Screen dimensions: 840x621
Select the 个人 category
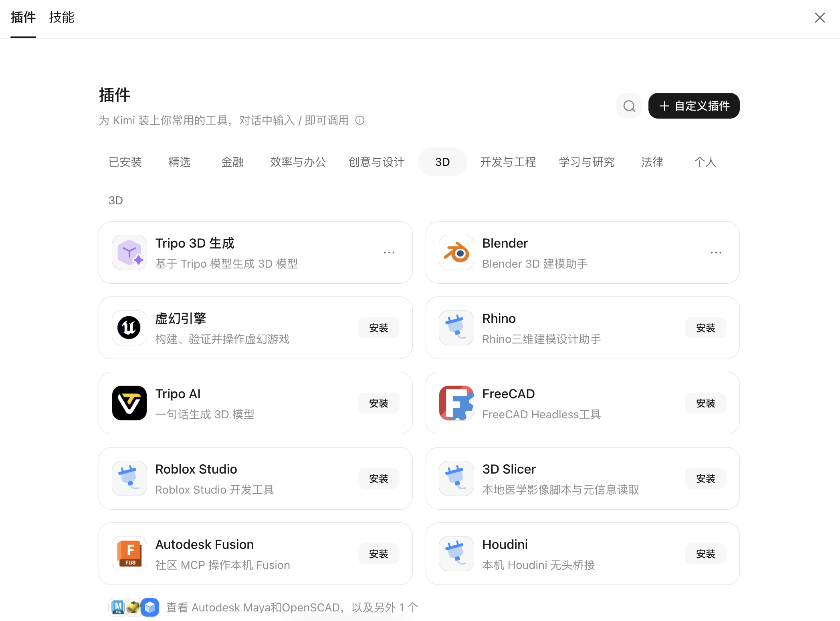pyautogui.click(x=705, y=162)
